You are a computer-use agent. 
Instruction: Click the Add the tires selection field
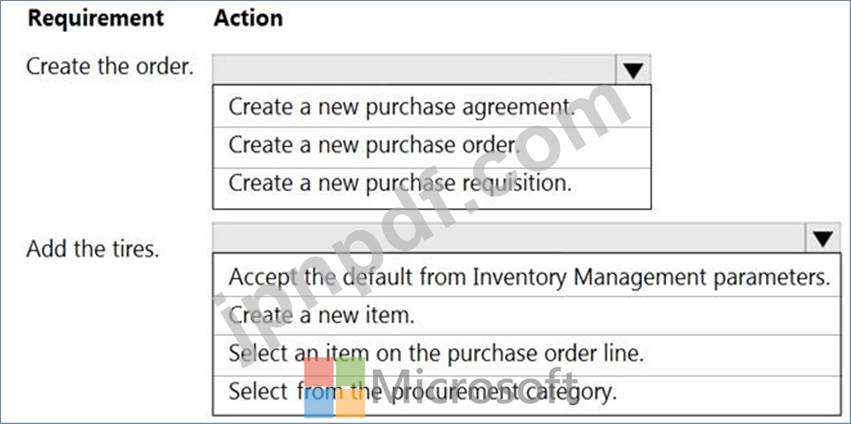[x=508, y=239]
